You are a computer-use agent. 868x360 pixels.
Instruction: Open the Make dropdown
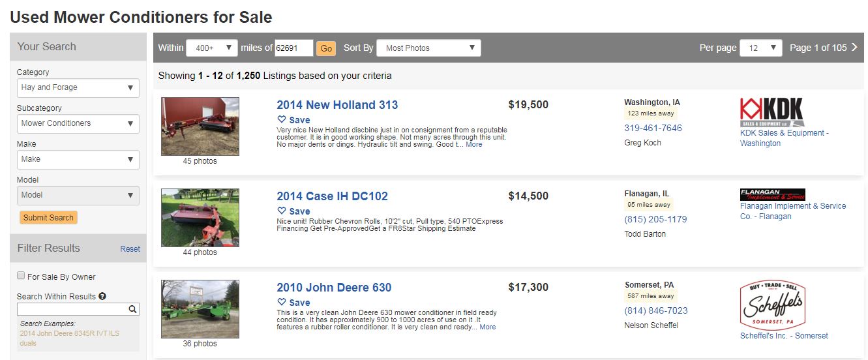78,159
